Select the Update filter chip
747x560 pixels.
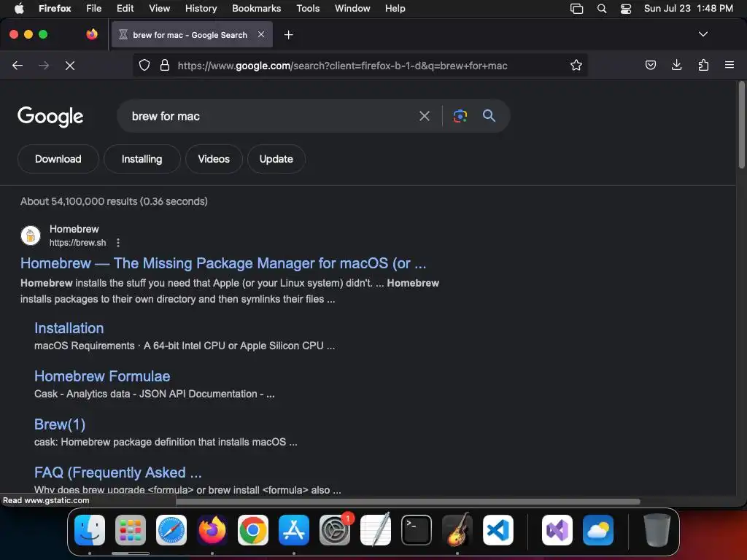(276, 159)
